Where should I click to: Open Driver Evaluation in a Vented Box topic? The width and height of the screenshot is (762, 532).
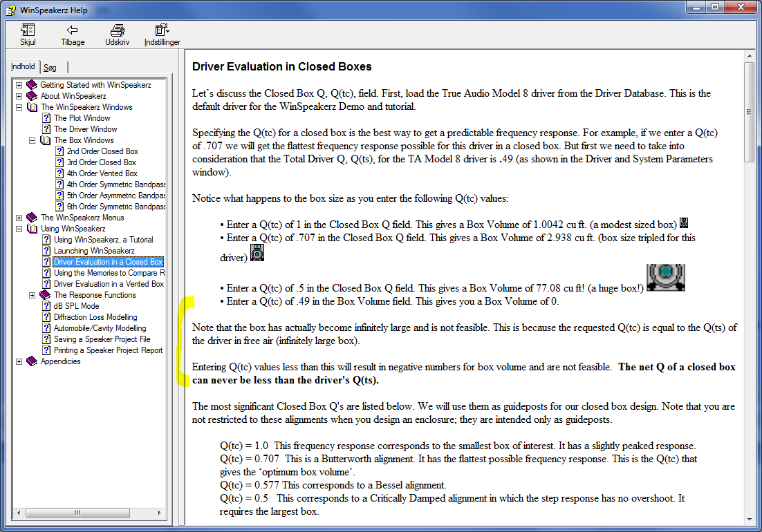pyautogui.click(x=109, y=284)
